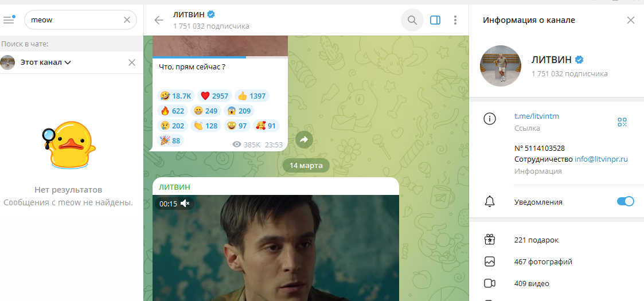
Task: Click the verified badge in the info panel
Action: (x=579, y=60)
